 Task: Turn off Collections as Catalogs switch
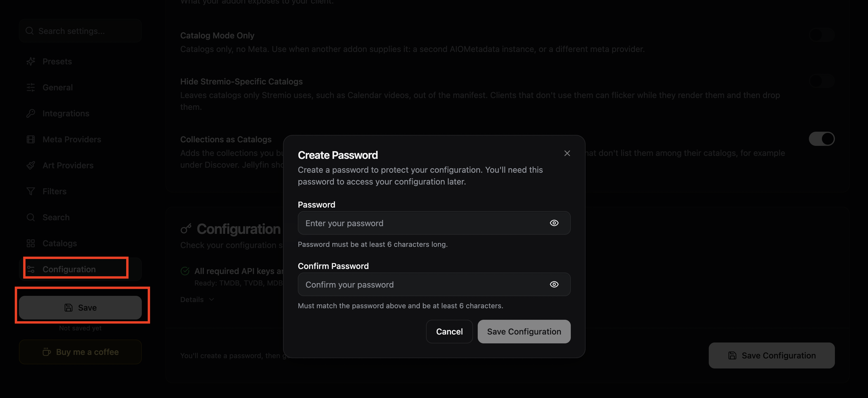tap(822, 139)
